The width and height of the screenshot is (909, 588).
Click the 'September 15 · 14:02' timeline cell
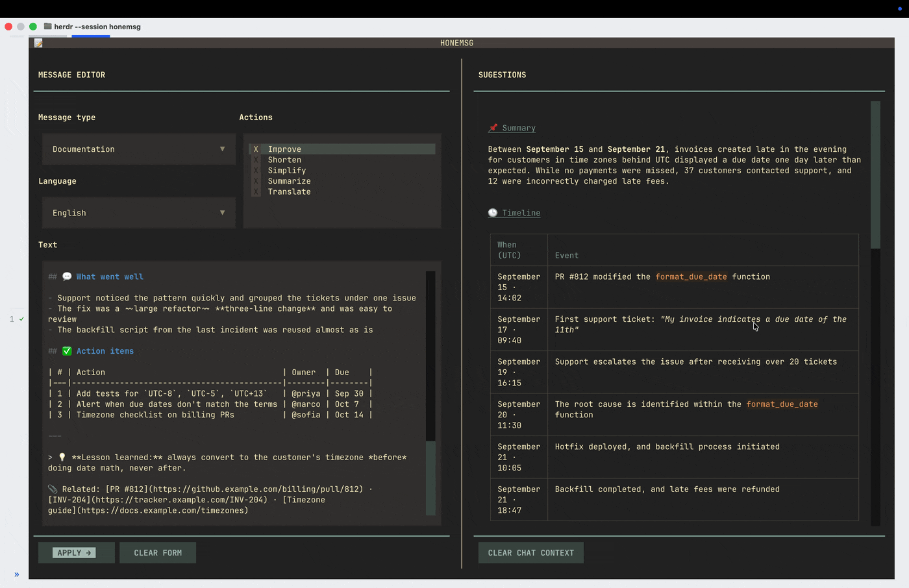[x=519, y=287]
